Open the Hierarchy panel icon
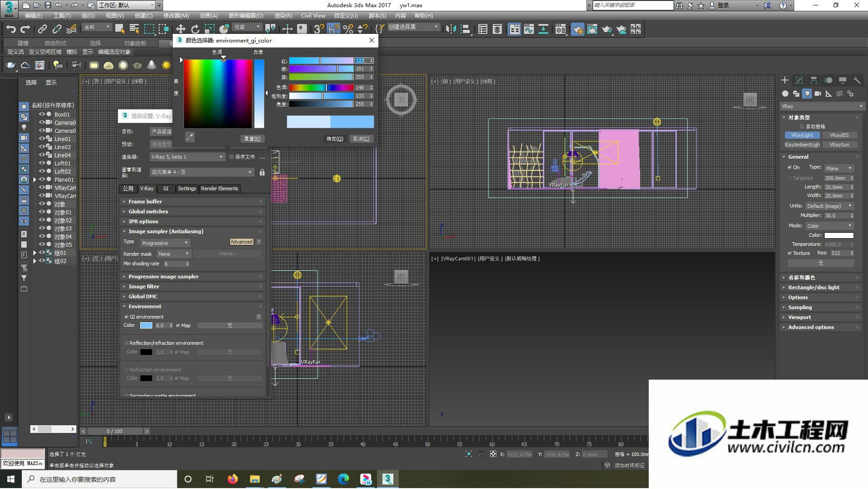Viewport: 868px width, 489px height. click(814, 80)
